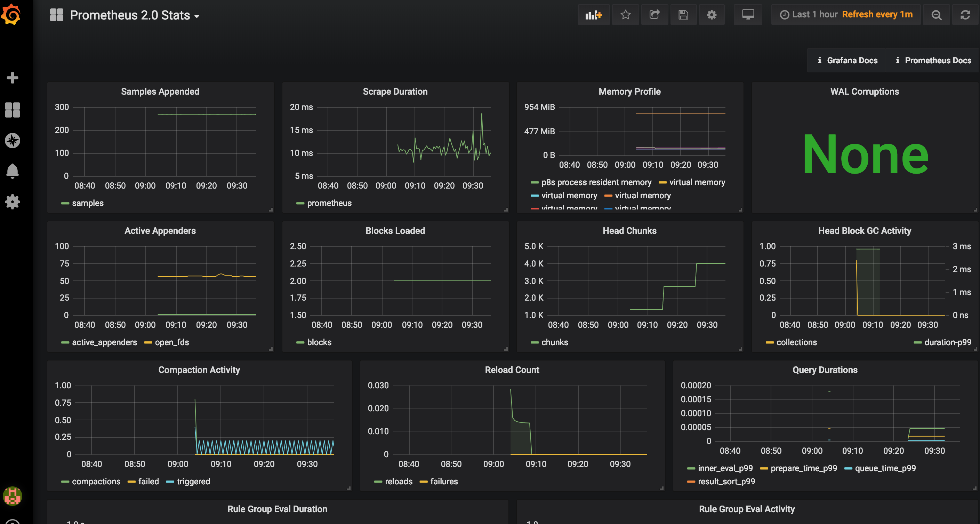This screenshot has height=524, width=980.
Task: Refresh dashboard using the refresh icon
Action: [x=965, y=15]
